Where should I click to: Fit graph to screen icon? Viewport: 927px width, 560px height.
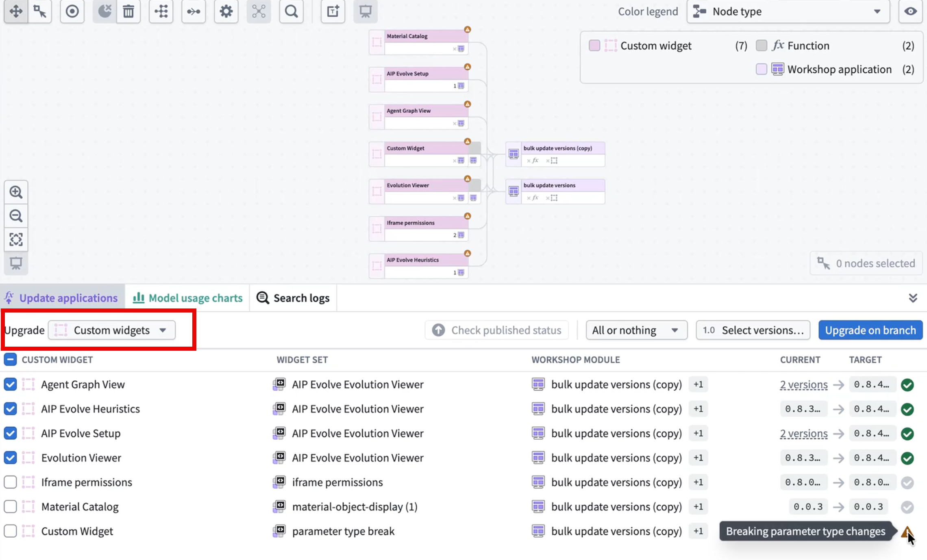tap(16, 239)
